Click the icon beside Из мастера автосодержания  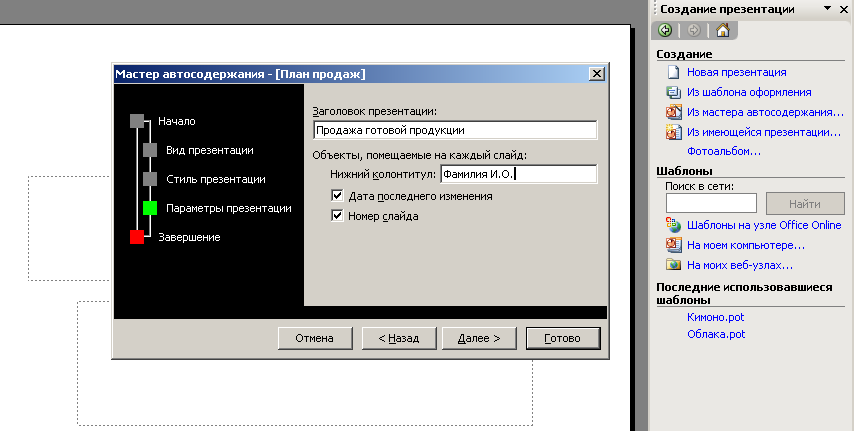[x=674, y=112]
